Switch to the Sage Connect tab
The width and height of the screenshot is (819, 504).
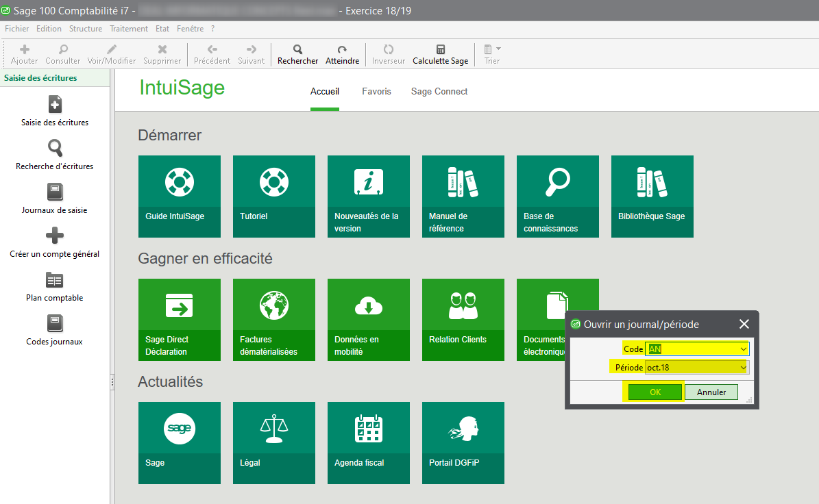click(x=439, y=91)
